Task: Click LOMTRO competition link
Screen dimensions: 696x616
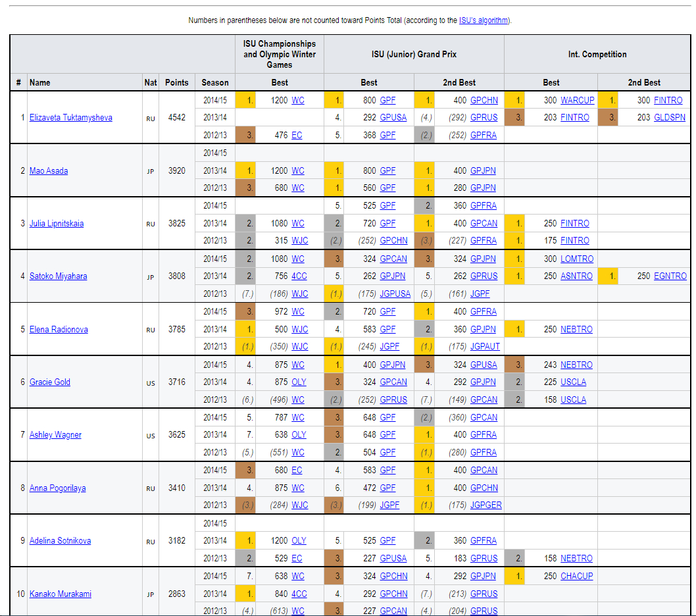Action: click(x=576, y=259)
